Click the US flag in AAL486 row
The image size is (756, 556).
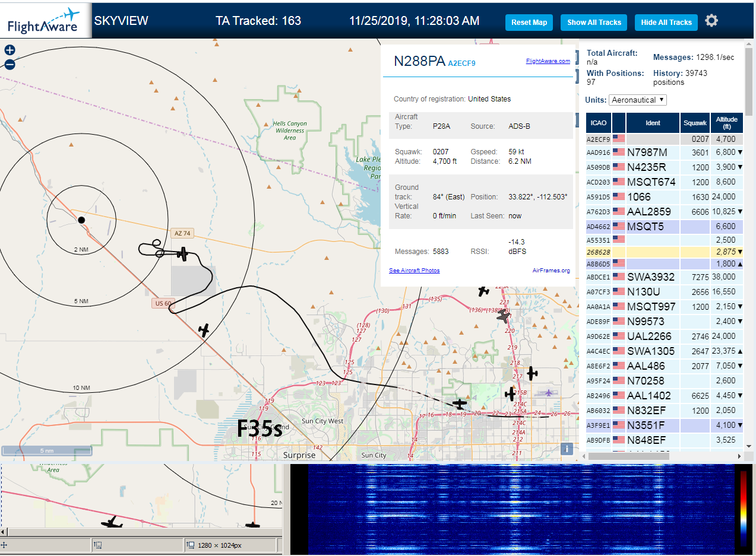pos(619,366)
